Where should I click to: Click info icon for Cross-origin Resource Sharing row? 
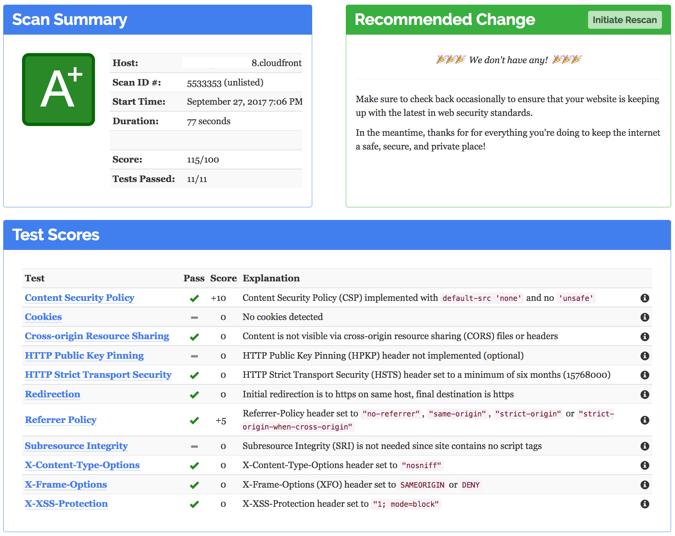click(644, 336)
